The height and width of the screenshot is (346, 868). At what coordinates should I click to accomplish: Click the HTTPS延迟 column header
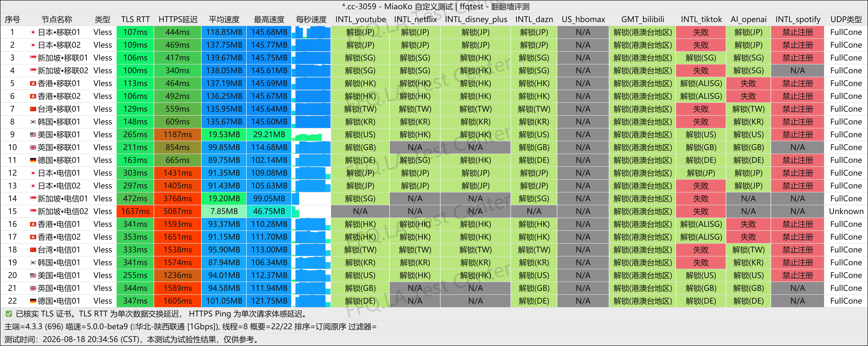tap(178, 19)
